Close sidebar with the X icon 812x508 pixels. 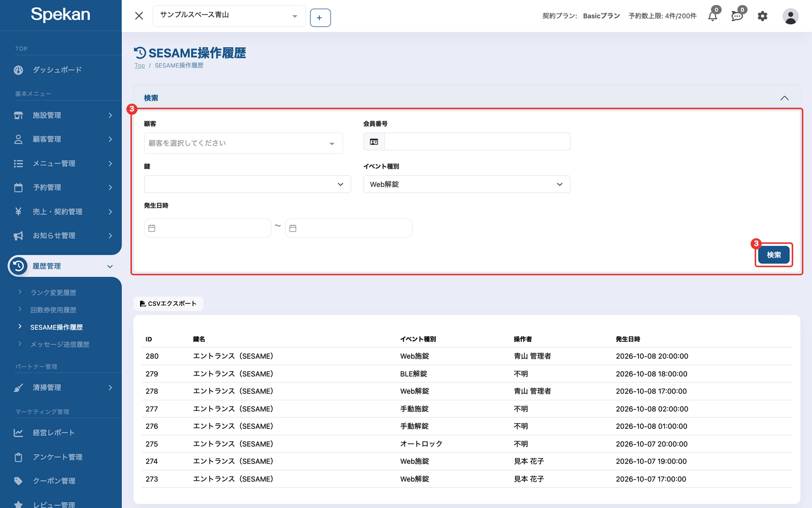click(139, 16)
